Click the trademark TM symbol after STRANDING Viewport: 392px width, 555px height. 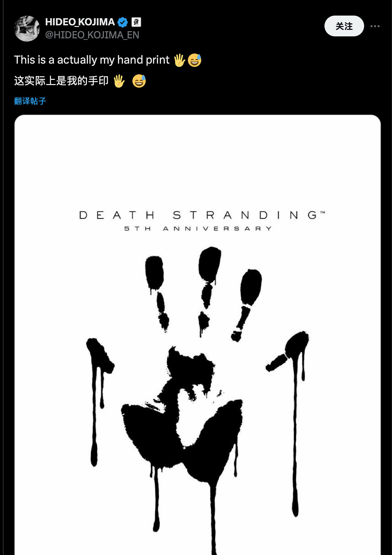pyautogui.click(x=323, y=212)
